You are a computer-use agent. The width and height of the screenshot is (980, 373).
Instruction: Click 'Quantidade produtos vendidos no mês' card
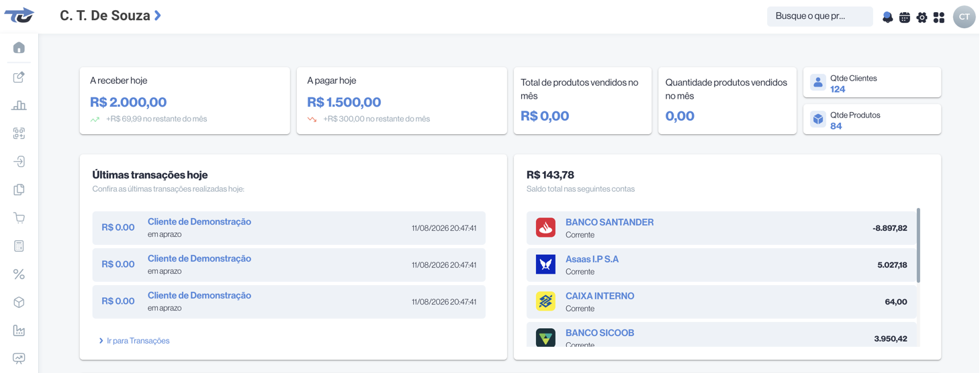pos(727,101)
